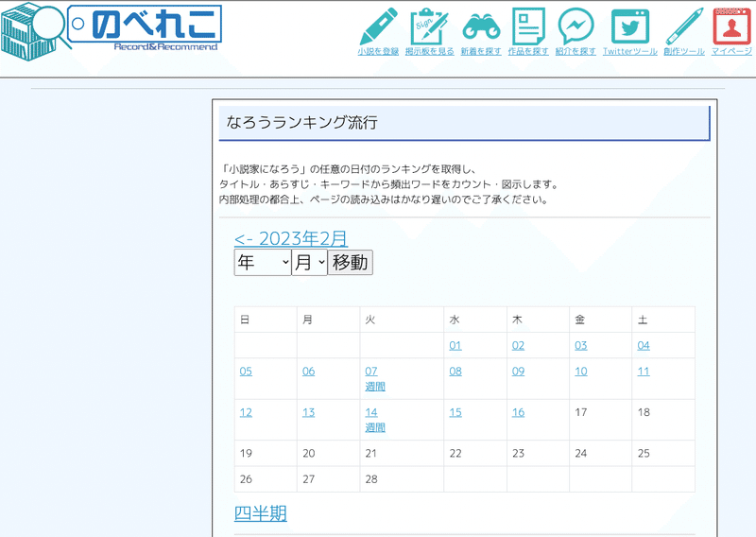Click the のべれこ site logo
Viewport: 756px width, 537px height.
point(112,31)
